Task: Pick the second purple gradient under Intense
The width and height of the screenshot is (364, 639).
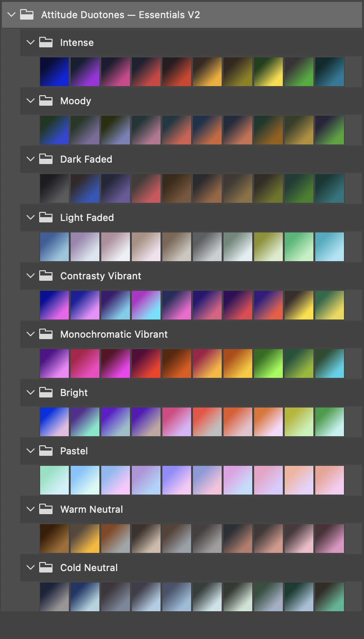Action: pos(85,72)
